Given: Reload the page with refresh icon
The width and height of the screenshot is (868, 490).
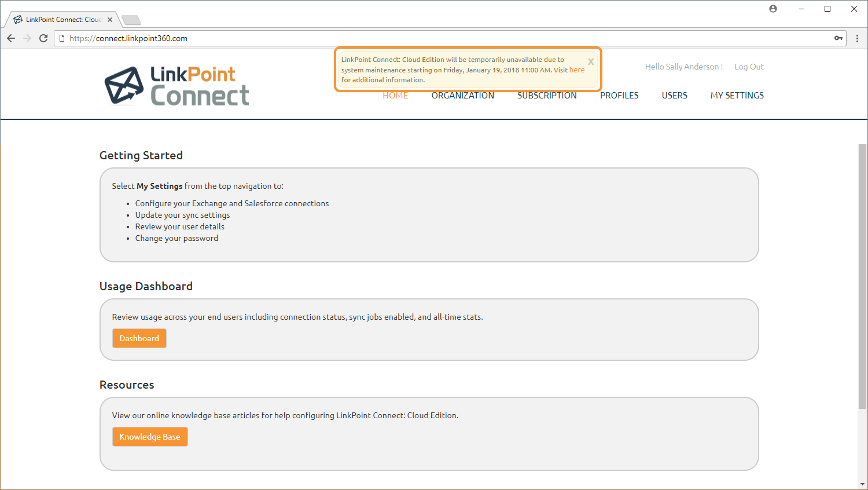Looking at the screenshot, I should [x=43, y=38].
